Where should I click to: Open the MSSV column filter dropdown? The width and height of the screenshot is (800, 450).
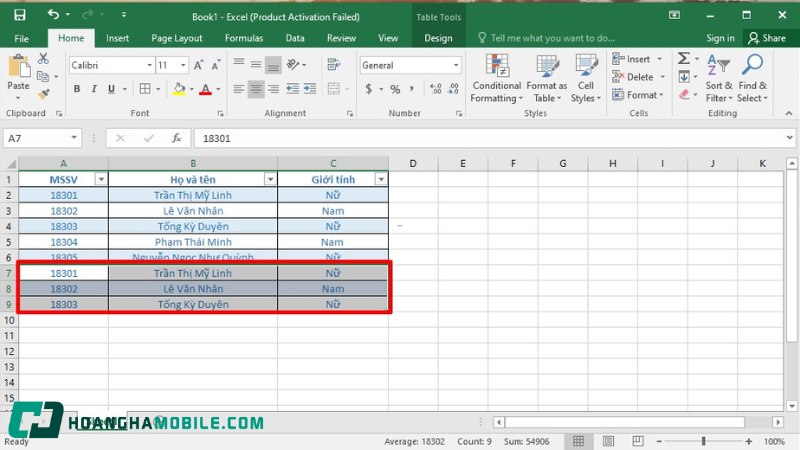(101, 179)
